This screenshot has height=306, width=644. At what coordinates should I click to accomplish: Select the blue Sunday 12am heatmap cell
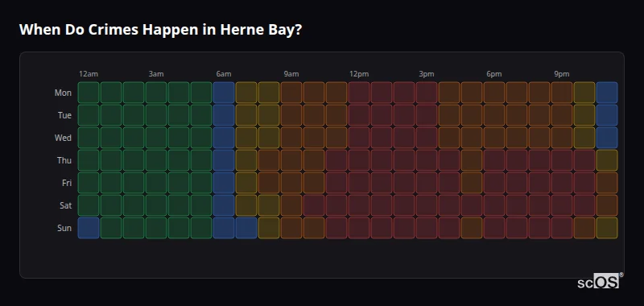click(x=89, y=228)
